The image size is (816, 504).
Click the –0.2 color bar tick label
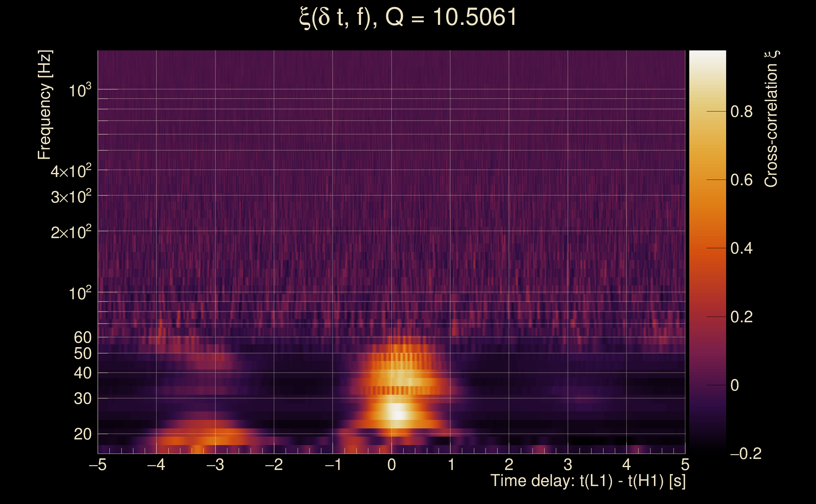click(x=746, y=454)
